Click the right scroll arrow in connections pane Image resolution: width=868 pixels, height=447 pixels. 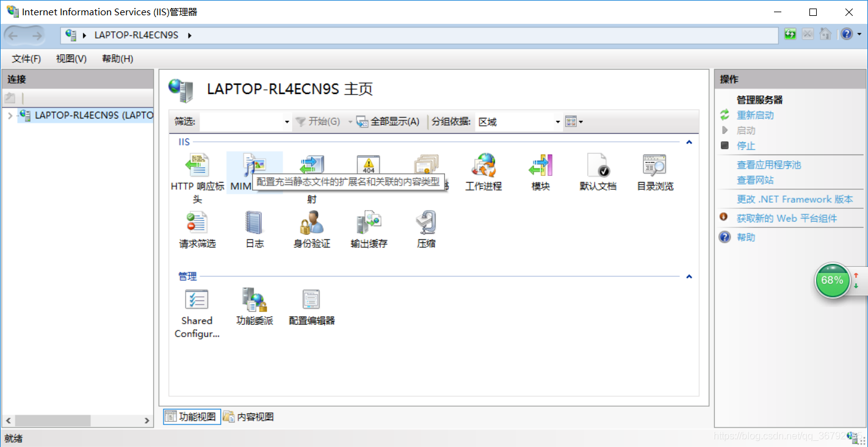[146, 421]
